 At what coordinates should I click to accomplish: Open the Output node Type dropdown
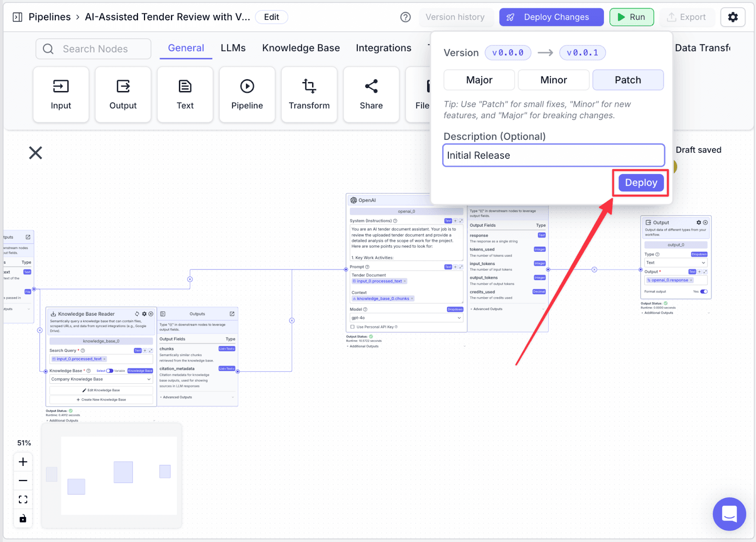point(676,263)
